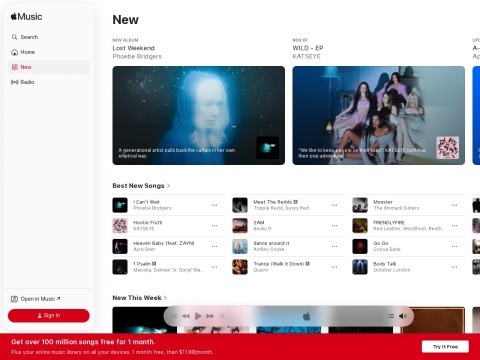Image resolution: width=480 pixels, height=360 pixels.
Task: Open more options for 1 Psalm
Action: pos(214,267)
